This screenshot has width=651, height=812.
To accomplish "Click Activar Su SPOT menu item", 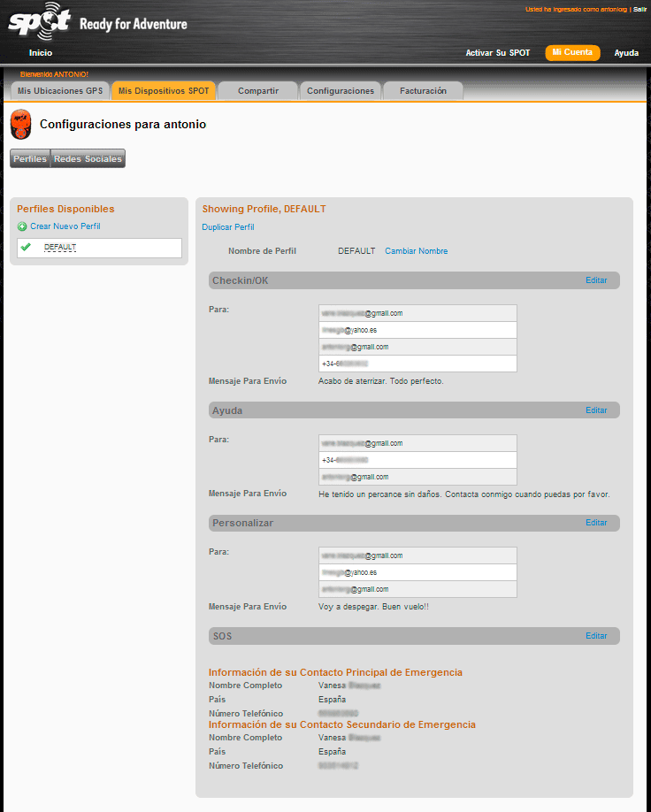I will [498, 53].
